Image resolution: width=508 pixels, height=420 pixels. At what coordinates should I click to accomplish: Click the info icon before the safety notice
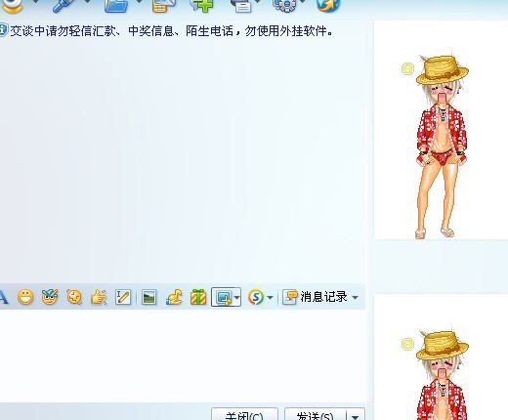click(x=3, y=30)
